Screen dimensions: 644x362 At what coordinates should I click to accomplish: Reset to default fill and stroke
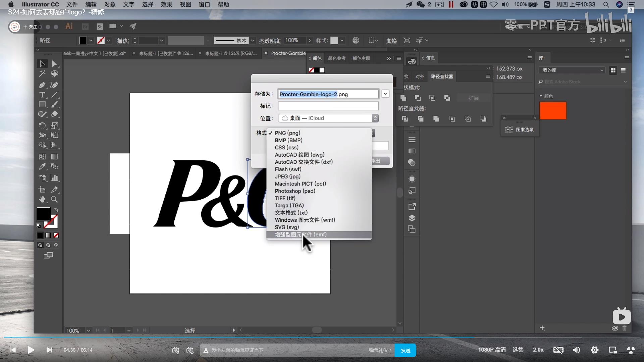[x=39, y=226]
